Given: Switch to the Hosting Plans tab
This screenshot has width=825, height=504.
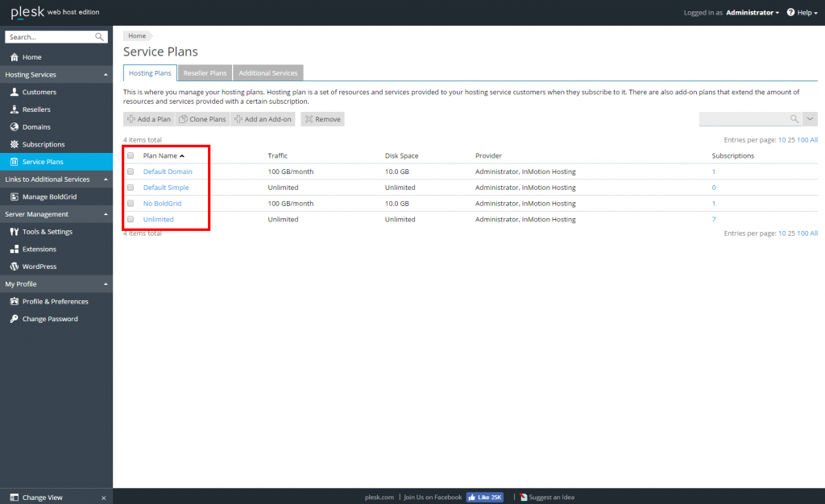Looking at the screenshot, I should click(150, 73).
